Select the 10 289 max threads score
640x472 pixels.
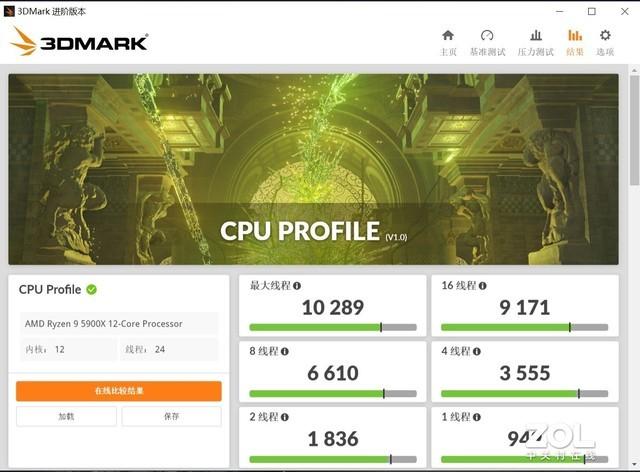(333, 307)
